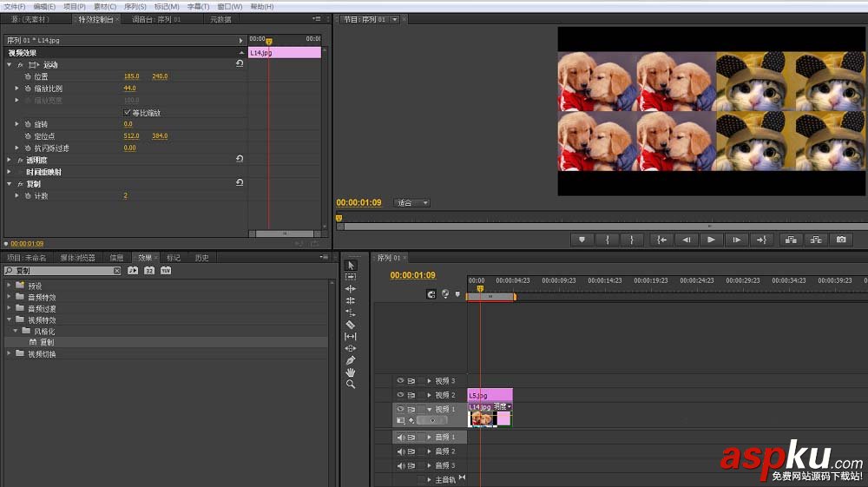Screen dimensions: 868x487
Task: Toggle animation stopwatch for 缩放比例
Action: click(28, 89)
